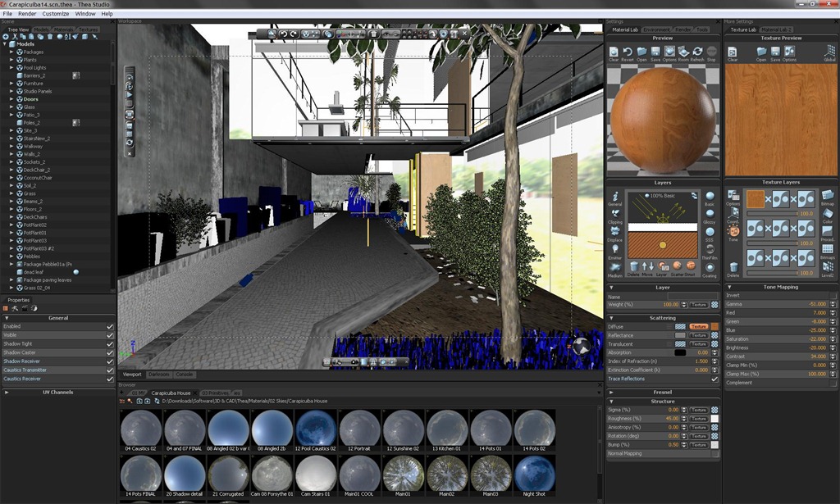Click the Refresh icon in material Preview

696,52
